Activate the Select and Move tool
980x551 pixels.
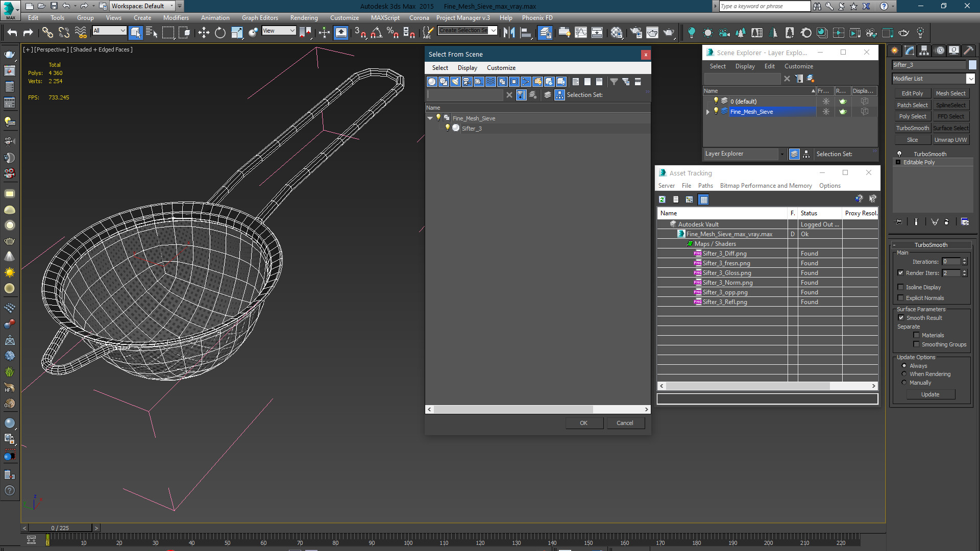click(204, 33)
